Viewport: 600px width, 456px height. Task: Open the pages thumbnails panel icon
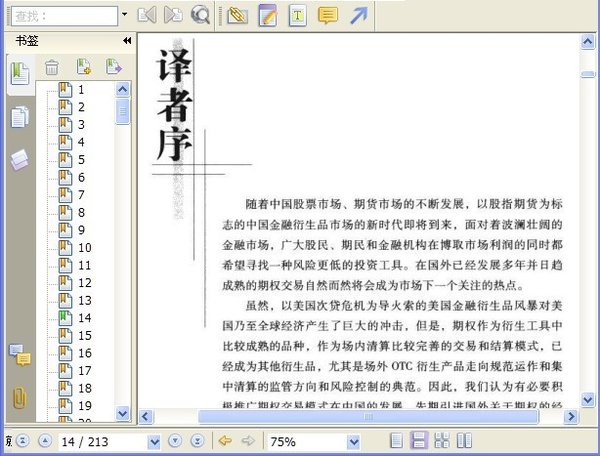pyautogui.click(x=20, y=117)
